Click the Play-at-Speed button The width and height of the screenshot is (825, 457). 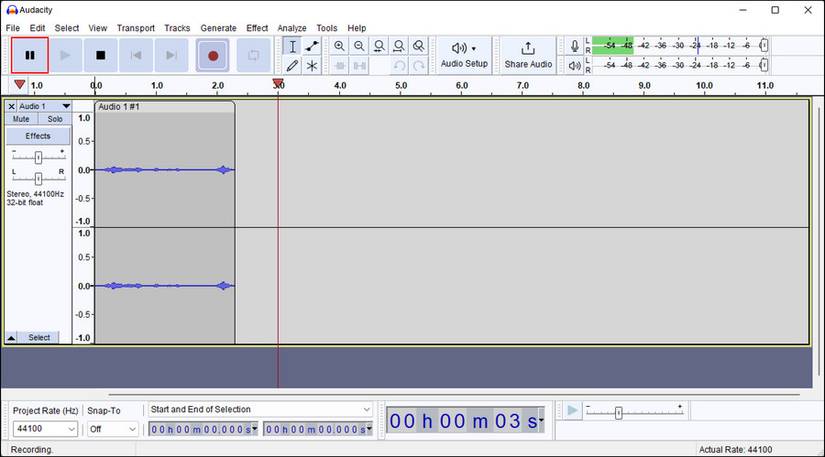pyautogui.click(x=572, y=411)
